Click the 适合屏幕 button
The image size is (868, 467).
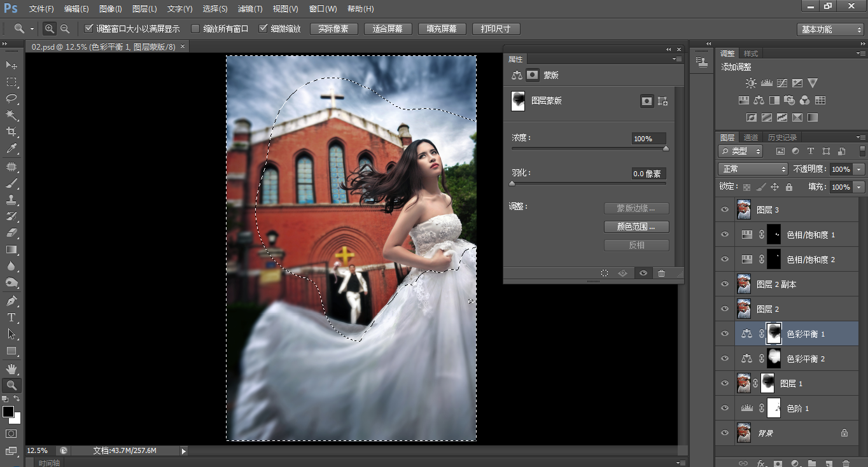pyautogui.click(x=388, y=29)
